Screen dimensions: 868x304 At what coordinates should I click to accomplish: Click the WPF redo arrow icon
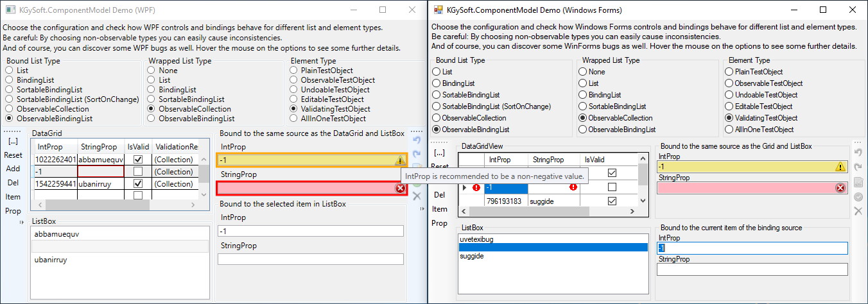pyautogui.click(x=416, y=154)
